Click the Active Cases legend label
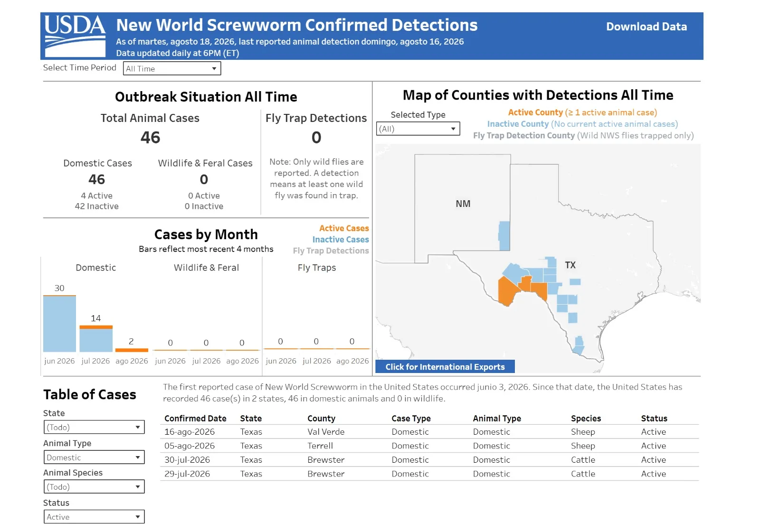 coord(344,228)
